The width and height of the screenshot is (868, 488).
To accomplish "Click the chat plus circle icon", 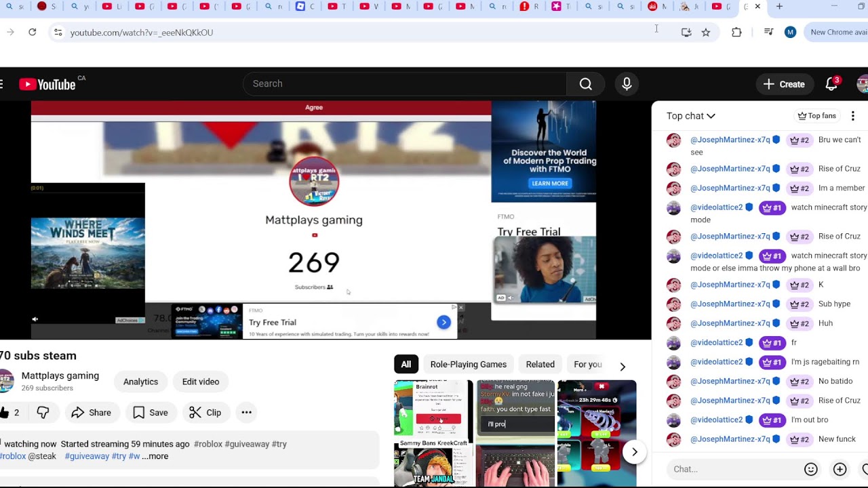I will click(x=840, y=469).
